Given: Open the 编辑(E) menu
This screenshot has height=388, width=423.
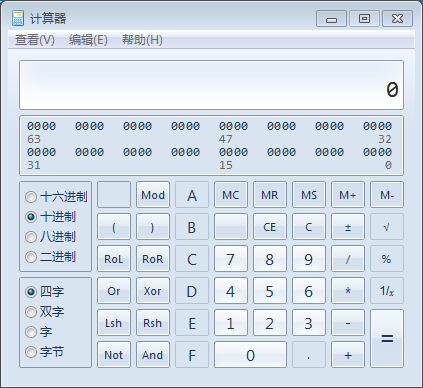Looking at the screenshot, I should 88,40.
